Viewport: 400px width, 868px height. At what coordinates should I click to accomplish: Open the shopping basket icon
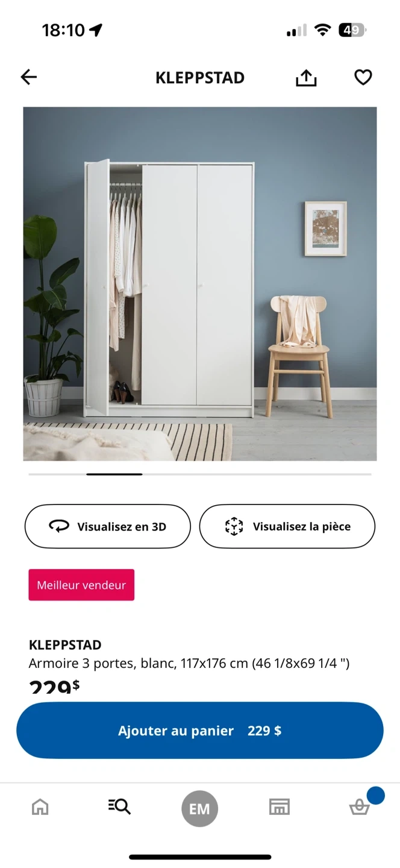pos(360,807)
